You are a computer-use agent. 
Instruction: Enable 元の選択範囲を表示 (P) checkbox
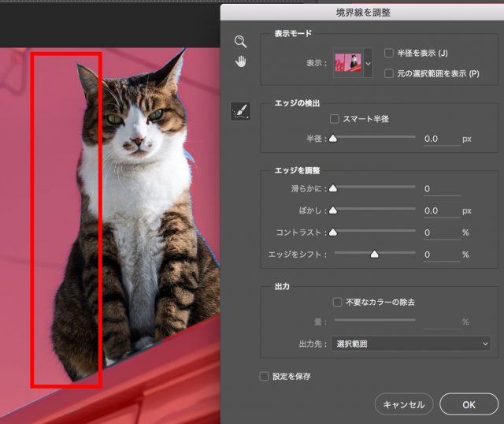coord(389,73)
